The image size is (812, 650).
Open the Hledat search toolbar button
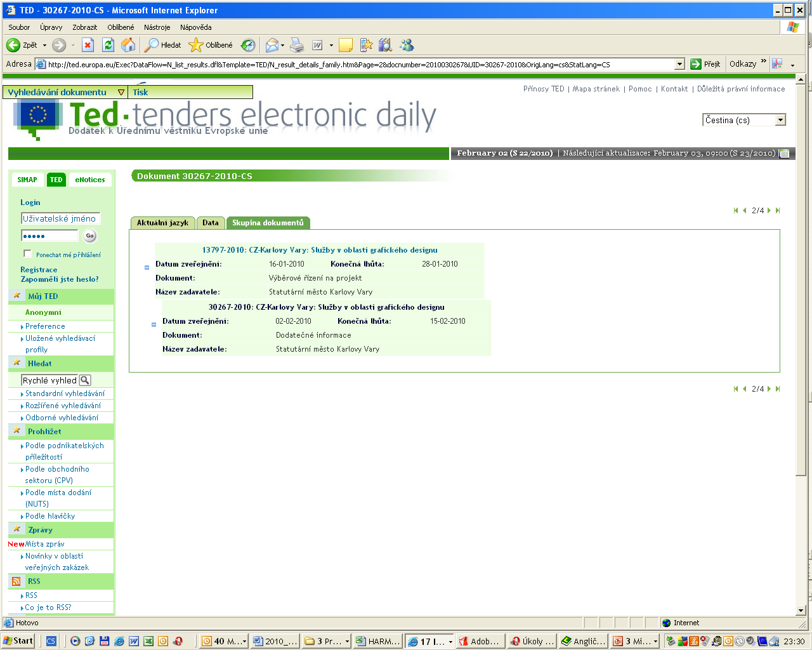point(163,45)
